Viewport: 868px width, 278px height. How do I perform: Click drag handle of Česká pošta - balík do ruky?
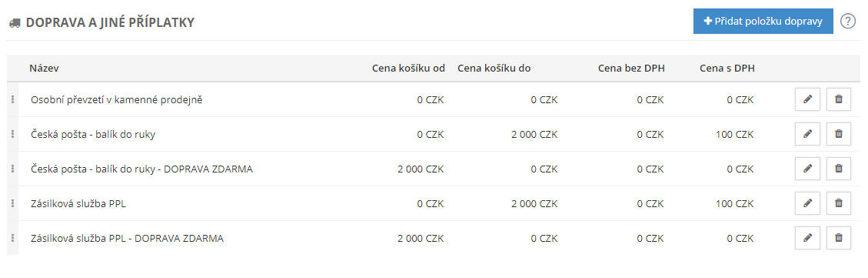[x=12, y=134]
